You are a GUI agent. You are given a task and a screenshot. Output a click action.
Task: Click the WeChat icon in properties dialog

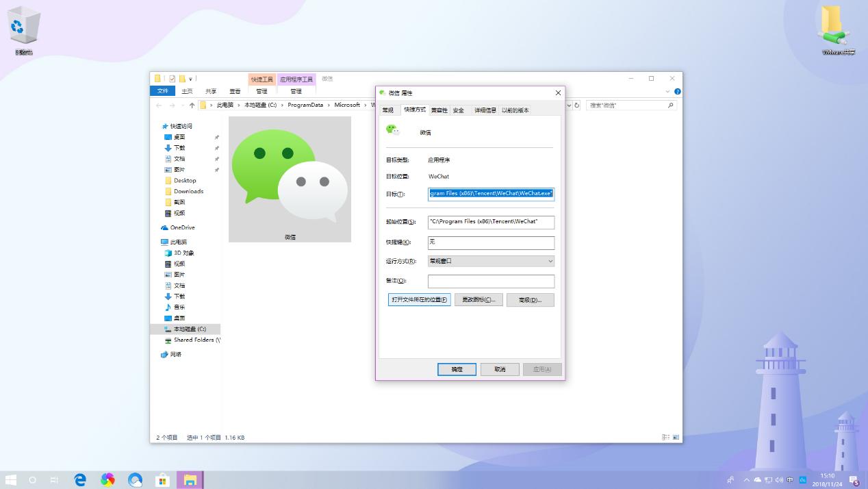[392, 130]
